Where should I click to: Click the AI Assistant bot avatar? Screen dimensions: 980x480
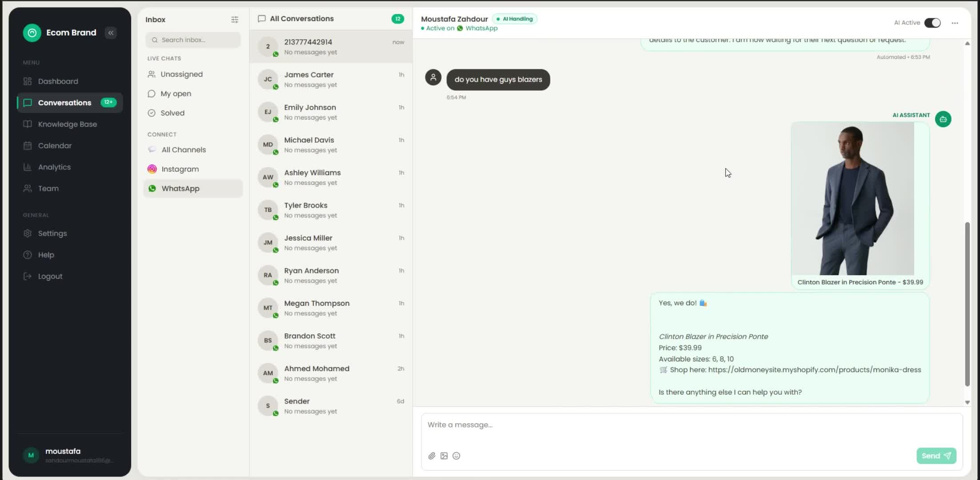click(x=943, y=119)
